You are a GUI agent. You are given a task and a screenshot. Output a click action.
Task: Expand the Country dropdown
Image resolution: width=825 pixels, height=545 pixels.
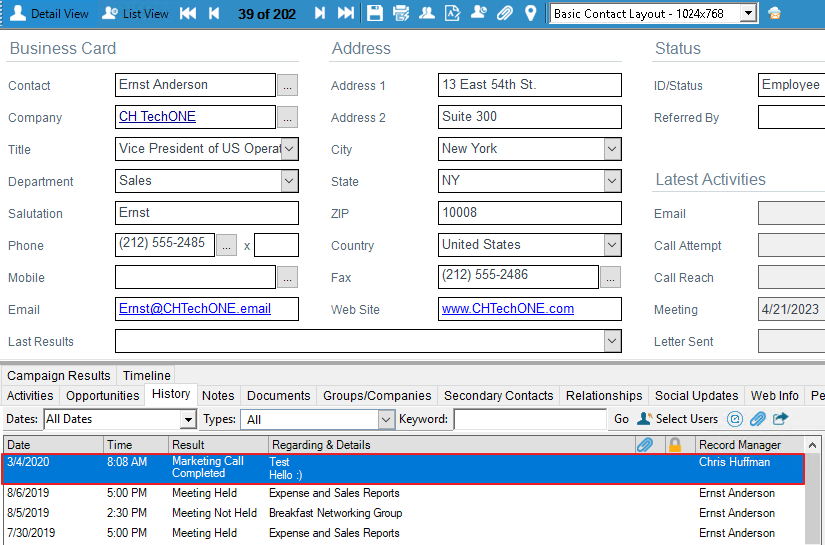pyautogui.click(x=612, y=245)
